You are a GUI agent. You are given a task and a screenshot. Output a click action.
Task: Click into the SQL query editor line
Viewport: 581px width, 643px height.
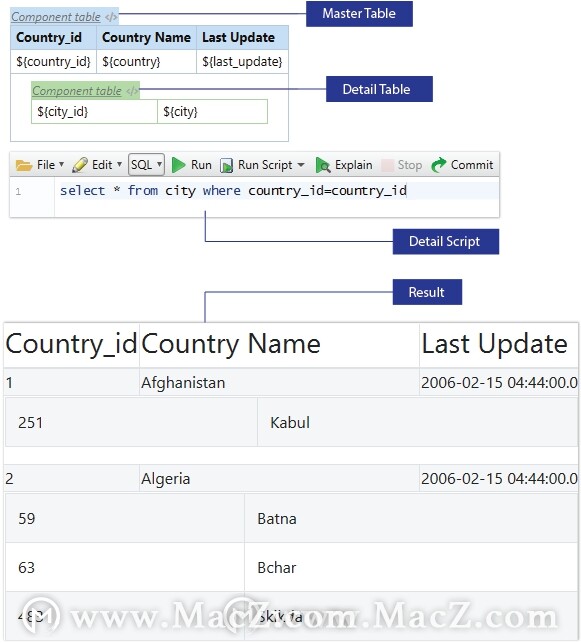pyautogui.click(x=277, y=191)
